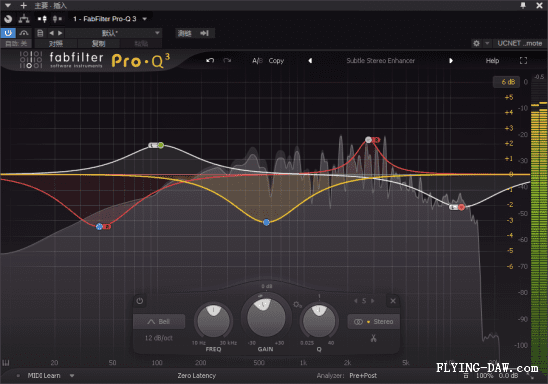The height and width of the screenshot is (384, 548).
Task: Toggle the plugin bypass power button
Action: click(8, 33)
